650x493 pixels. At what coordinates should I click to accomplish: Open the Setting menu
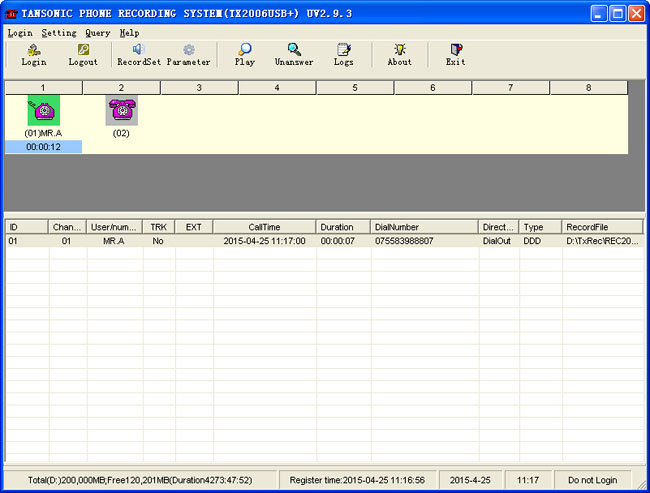(59, 33)
